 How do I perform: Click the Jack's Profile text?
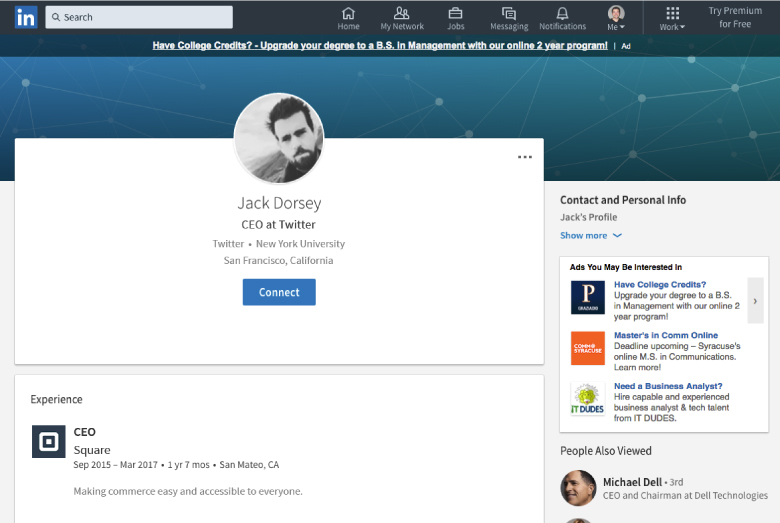(x=588, y=217)
